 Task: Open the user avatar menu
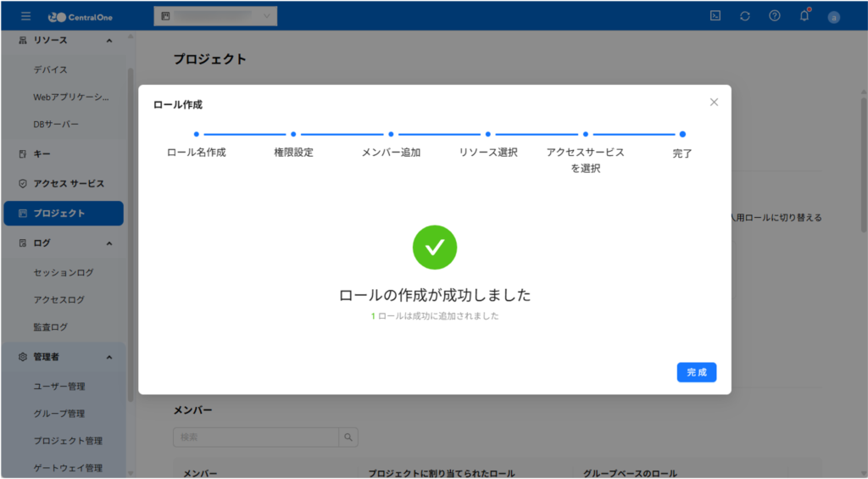[833, 16]
